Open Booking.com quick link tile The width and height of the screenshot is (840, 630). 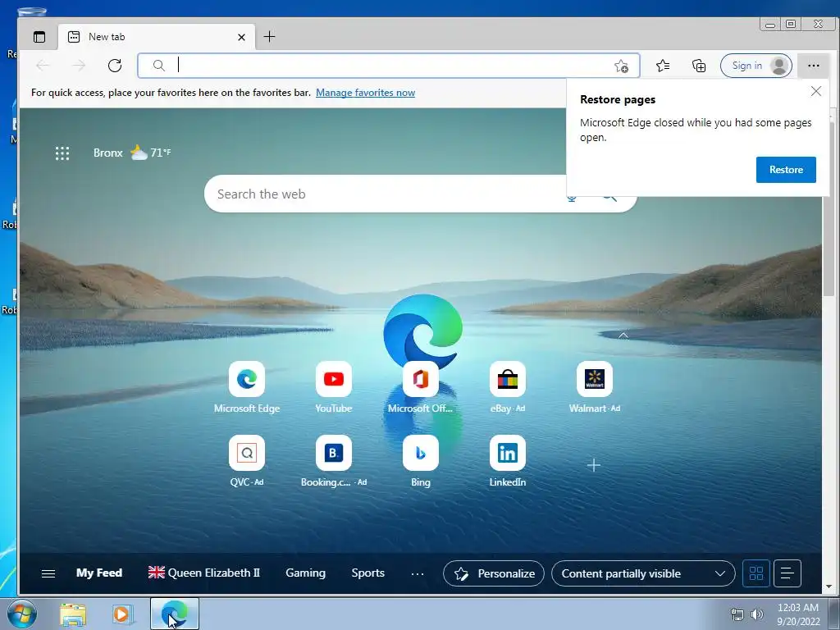[334, 461]
